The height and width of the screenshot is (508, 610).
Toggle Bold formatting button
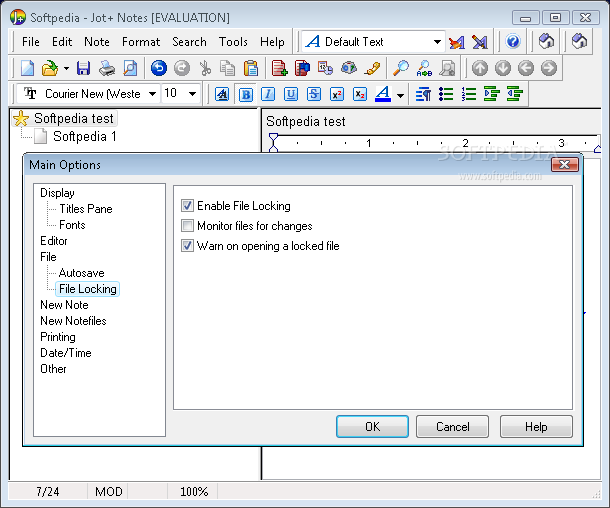click(246, 94)
